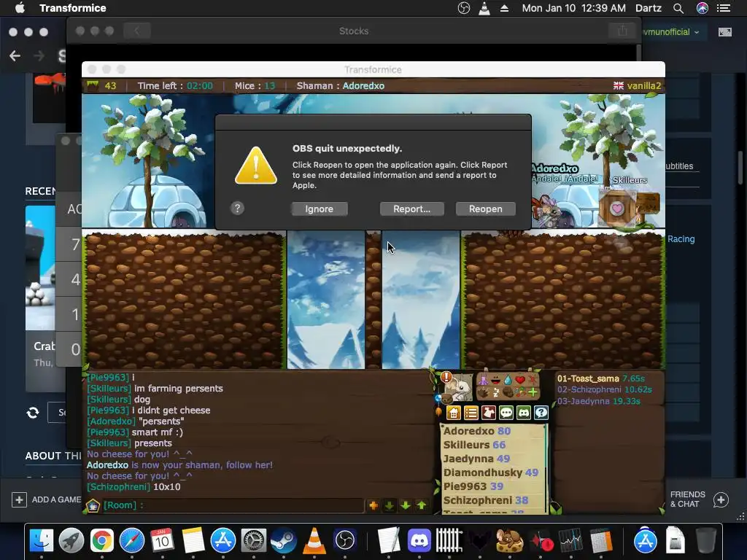The width and height of the screenshot is (747, 560).
Task: Click the green plus more emotes icon
Action: point(533,393)
